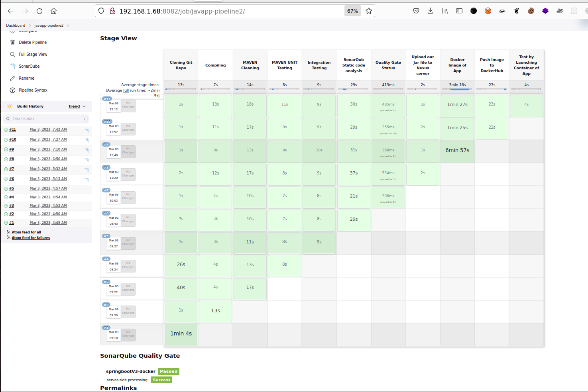588x392 pixels.
Task: Click the browser downloads arrow icon
Action: (x=431, y=11)
